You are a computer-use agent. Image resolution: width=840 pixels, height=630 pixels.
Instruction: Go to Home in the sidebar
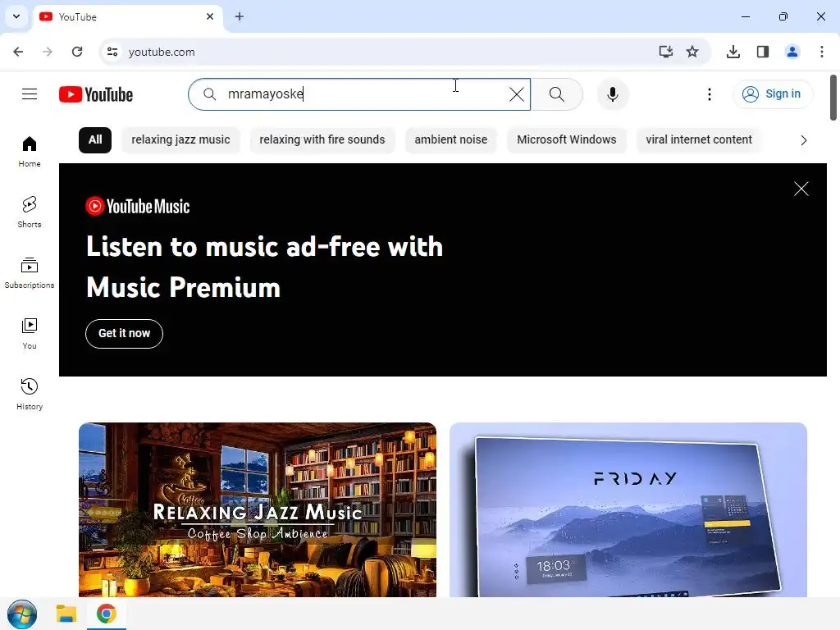click(30, 152)
